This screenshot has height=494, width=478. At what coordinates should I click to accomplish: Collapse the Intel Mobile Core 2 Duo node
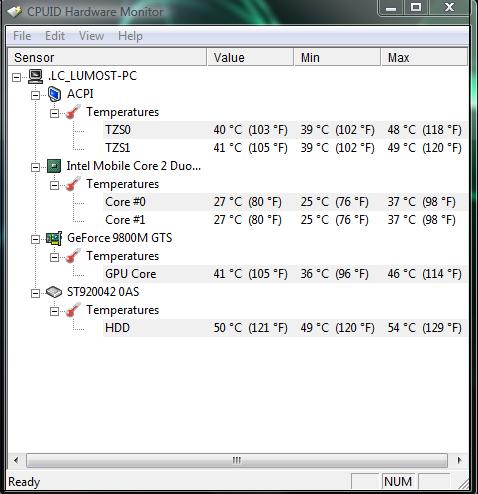pyautogui.click(x=35, y=167)
